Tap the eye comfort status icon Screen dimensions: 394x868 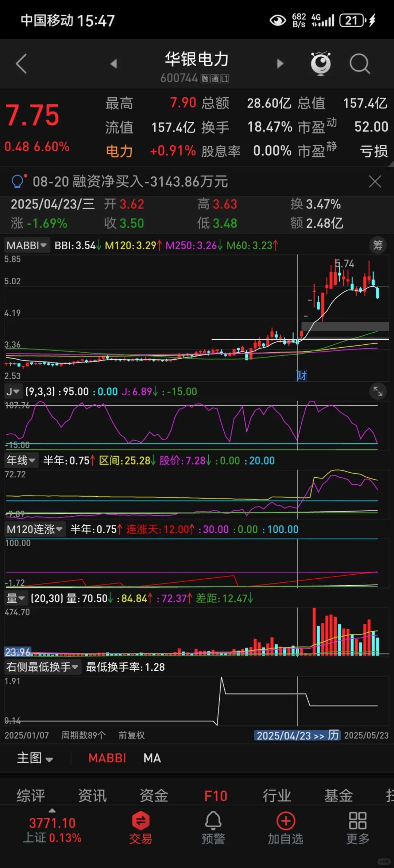click(278, 20)
